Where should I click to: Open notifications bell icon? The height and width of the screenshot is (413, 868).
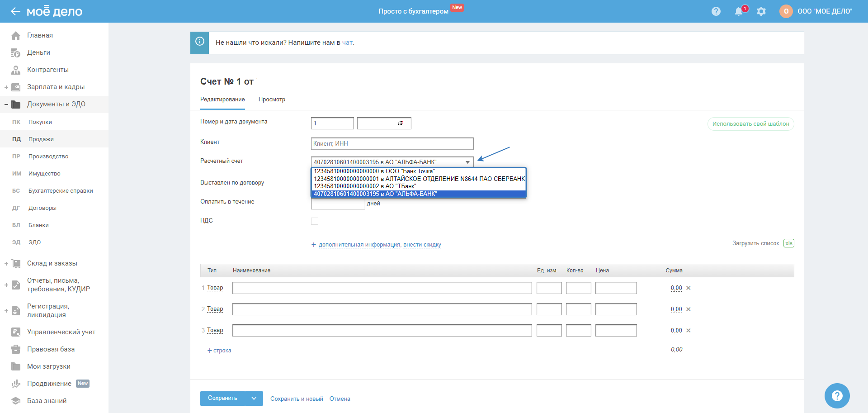click(x=739, y=11)
